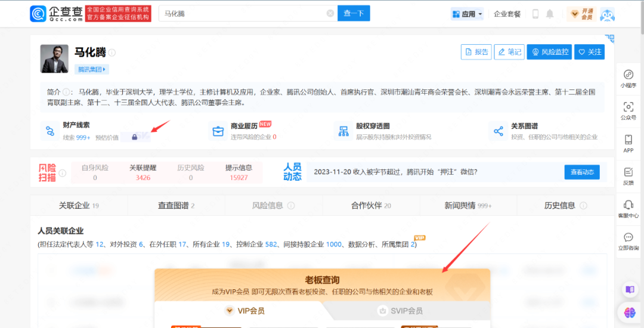Select the VIP会员 tab
The width and height of the screenshot is (644, 328).
pos(245,311)
